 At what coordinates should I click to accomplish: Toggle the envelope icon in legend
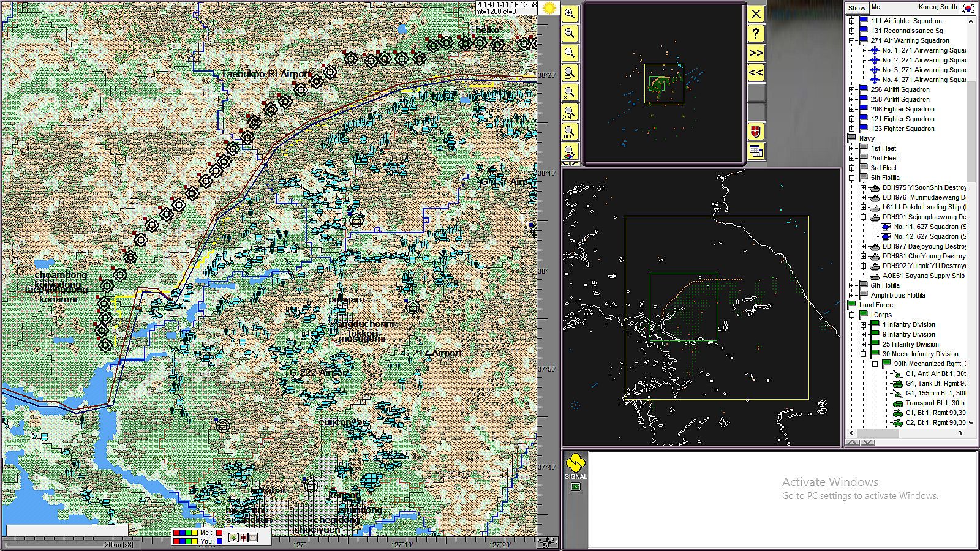(252, 538)
